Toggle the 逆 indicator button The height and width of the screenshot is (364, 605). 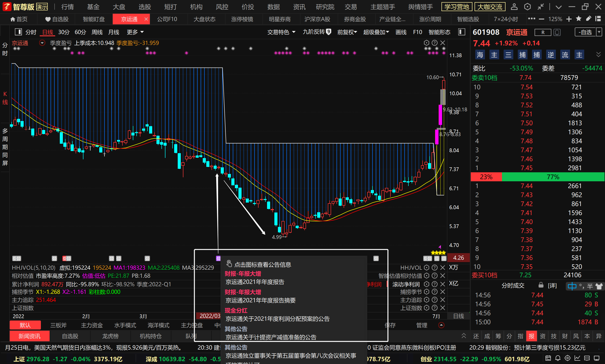(551, 55)
